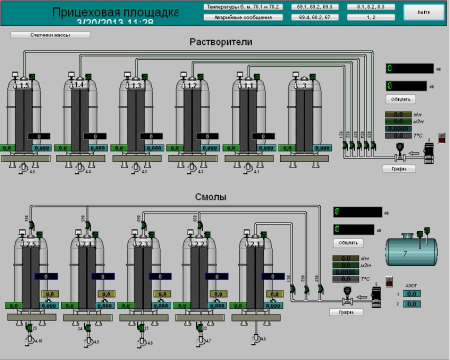The width and height of the screenshot is (450, 360).
Task: Click green valve atop tank 1.1.3
Action: 145,77
